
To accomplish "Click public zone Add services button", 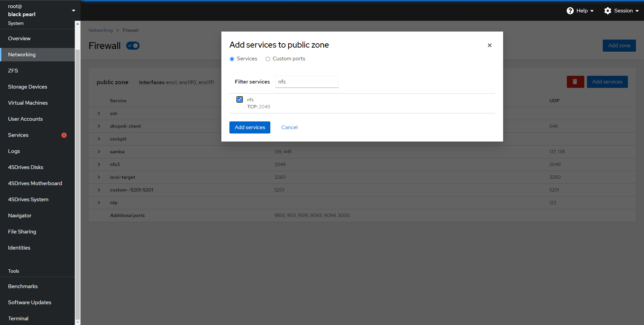I will 607,82.
